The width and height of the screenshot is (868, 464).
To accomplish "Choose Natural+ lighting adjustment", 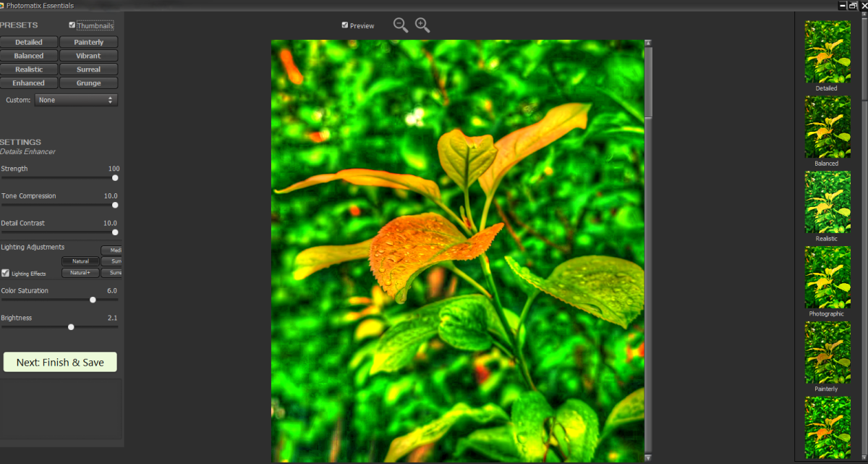I will pos(80,273).
